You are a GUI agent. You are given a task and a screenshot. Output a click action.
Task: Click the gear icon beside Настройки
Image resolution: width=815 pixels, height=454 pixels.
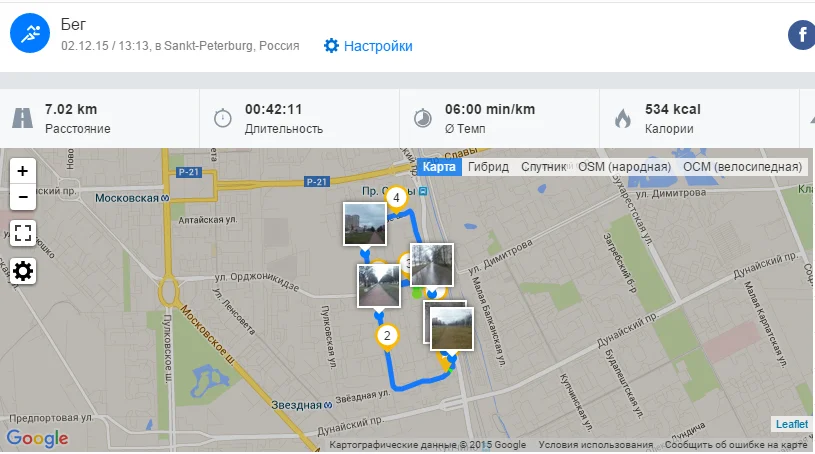(x=331, y=46)
